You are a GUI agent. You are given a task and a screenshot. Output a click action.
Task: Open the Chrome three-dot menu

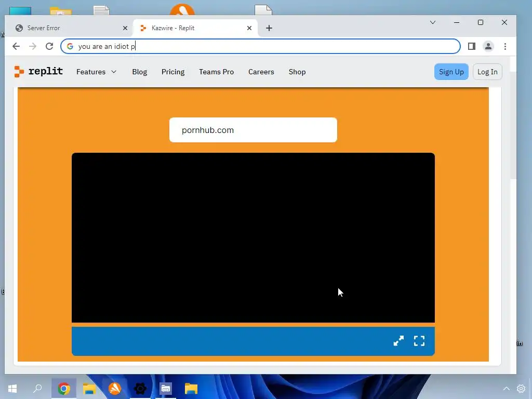coord(505,46)
